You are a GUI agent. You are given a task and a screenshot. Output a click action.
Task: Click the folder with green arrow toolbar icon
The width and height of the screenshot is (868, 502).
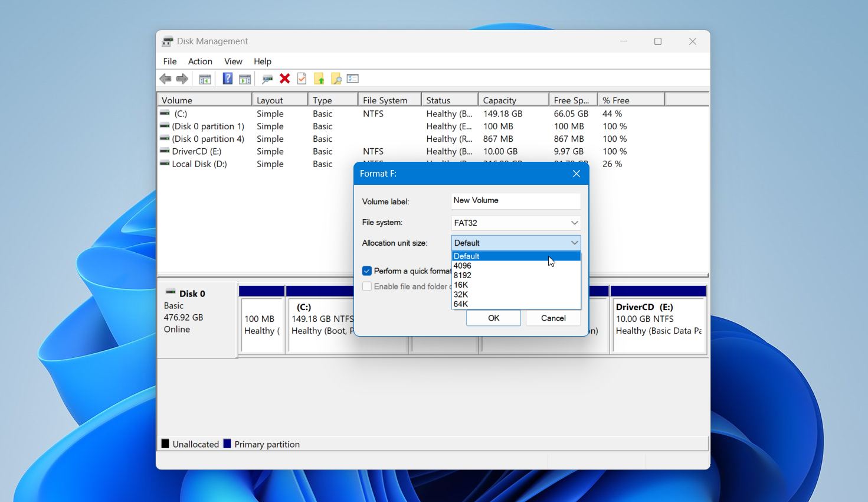pyautogui.click(x=319, y=79)
